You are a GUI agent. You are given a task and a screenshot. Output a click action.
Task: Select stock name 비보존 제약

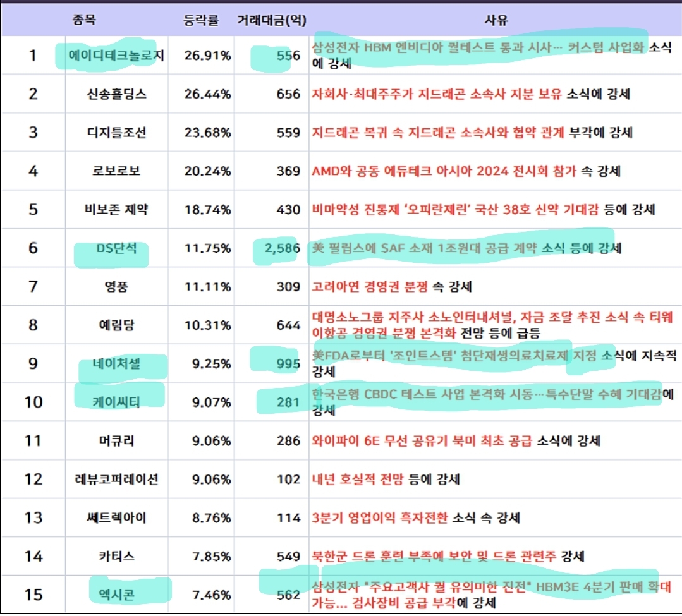point(116,210)
